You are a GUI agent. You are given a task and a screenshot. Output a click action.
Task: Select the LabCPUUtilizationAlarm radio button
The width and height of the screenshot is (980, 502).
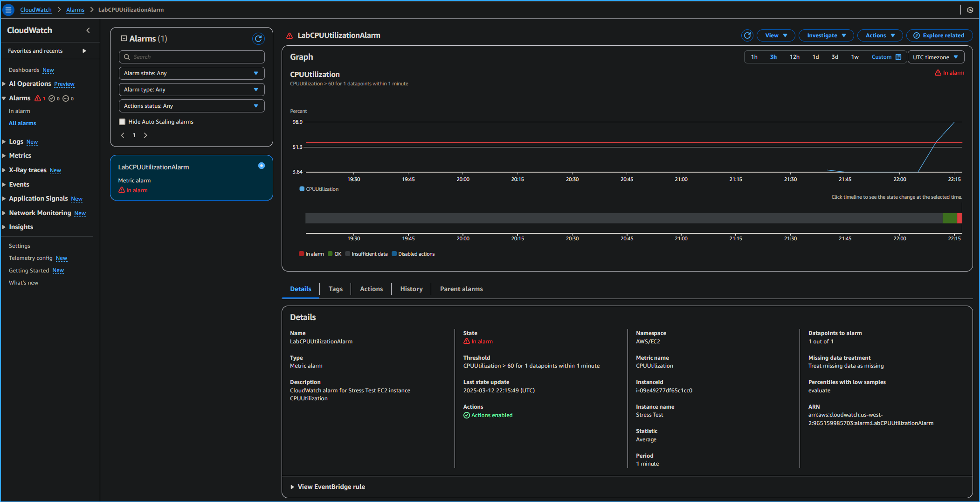coord(261,165)
